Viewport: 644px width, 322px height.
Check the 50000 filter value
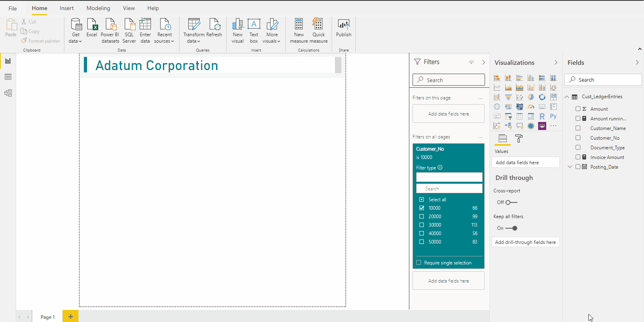421,242
